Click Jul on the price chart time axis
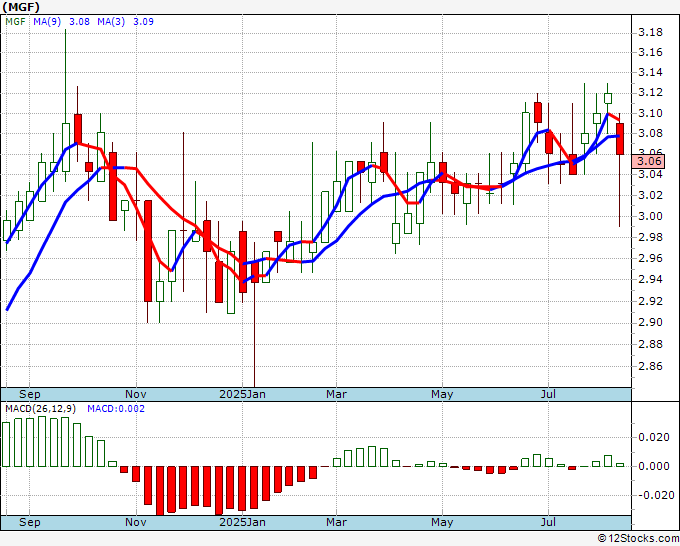The height and width of the screenshot is (546, 680). 548,394
